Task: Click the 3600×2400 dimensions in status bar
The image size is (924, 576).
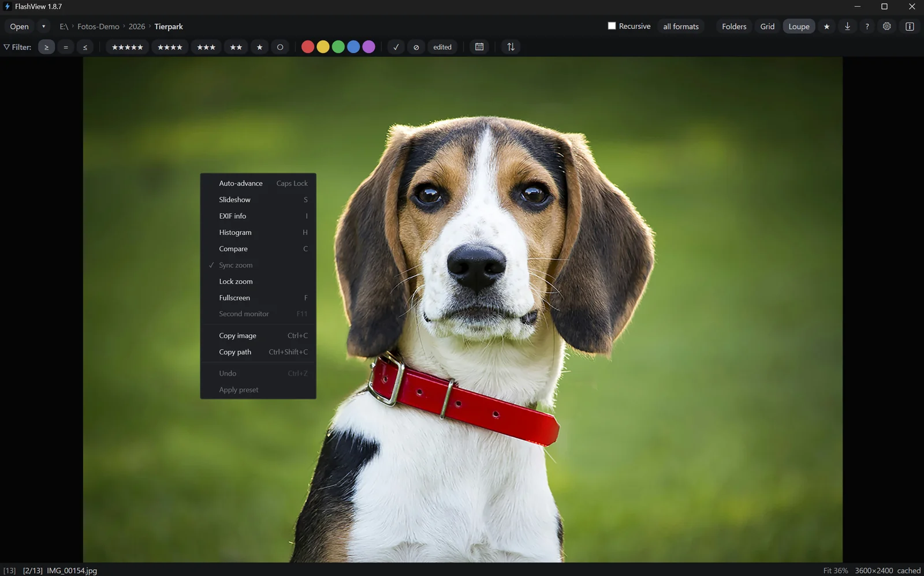Action: (874, 571)
